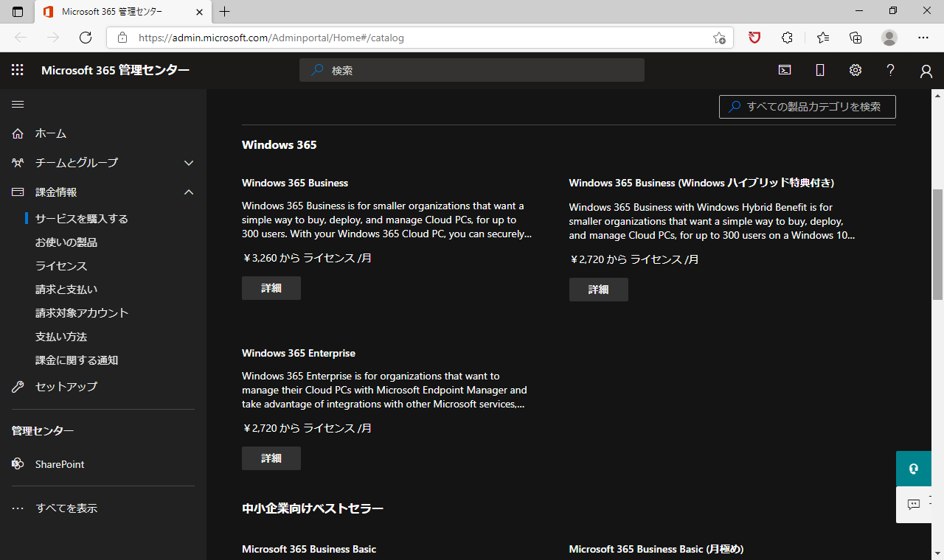944x560 pixels.
Task: Collapse 課金情報 chevron
Action: pos(189,192)
